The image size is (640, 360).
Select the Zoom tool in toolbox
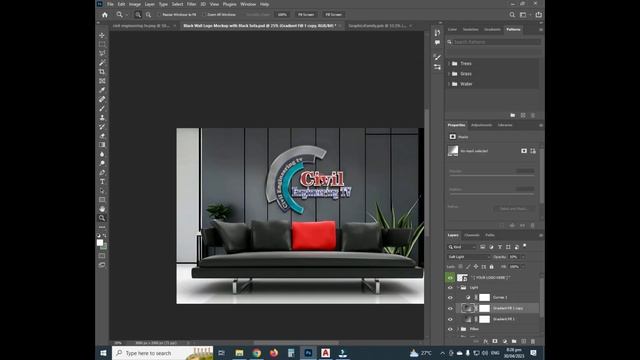tap(102, 218)
